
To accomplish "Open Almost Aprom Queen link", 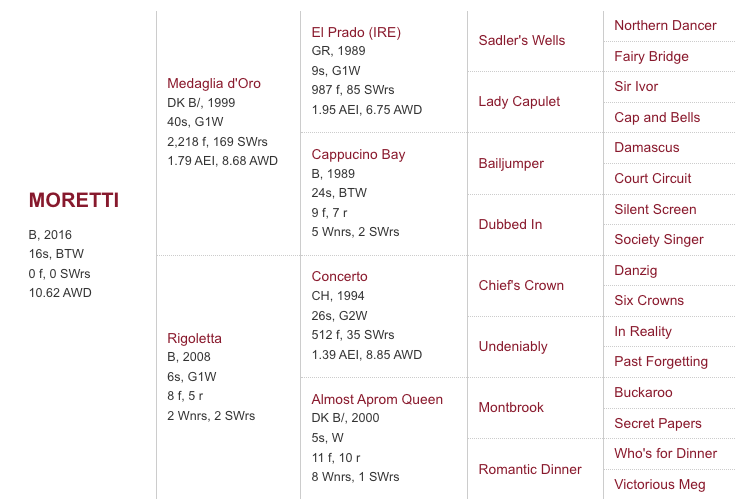I will point(377,399).
